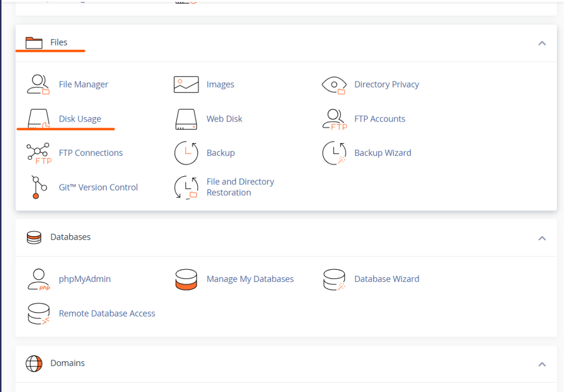Click the phpMyAdmin user icon
564x392 pixels.
(39, 280)
